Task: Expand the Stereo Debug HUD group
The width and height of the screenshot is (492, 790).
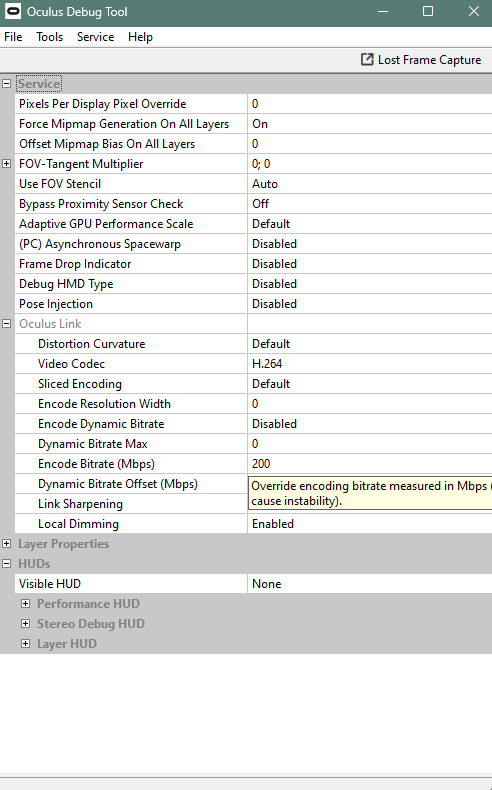Action: coord(26,624)
